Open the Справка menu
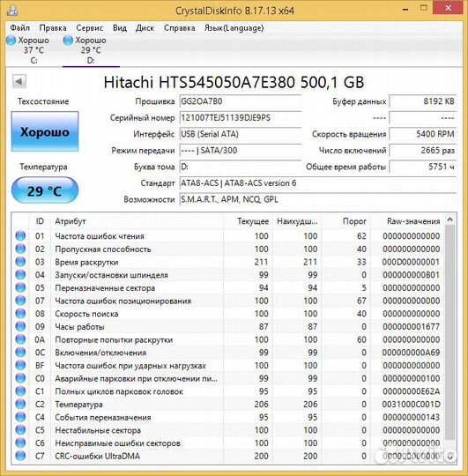The width and height of the screenshot is (468, 476). click(x=180, y=28)
